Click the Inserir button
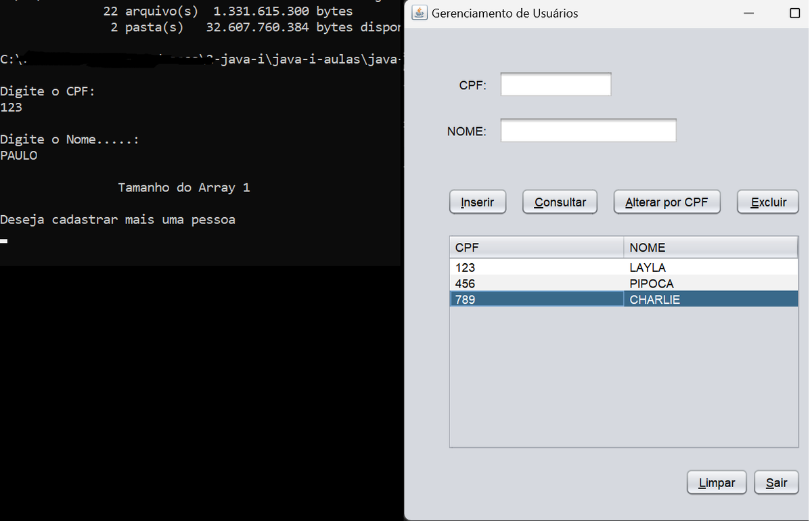Screen dimensions: 812x521 pos(478,202)
